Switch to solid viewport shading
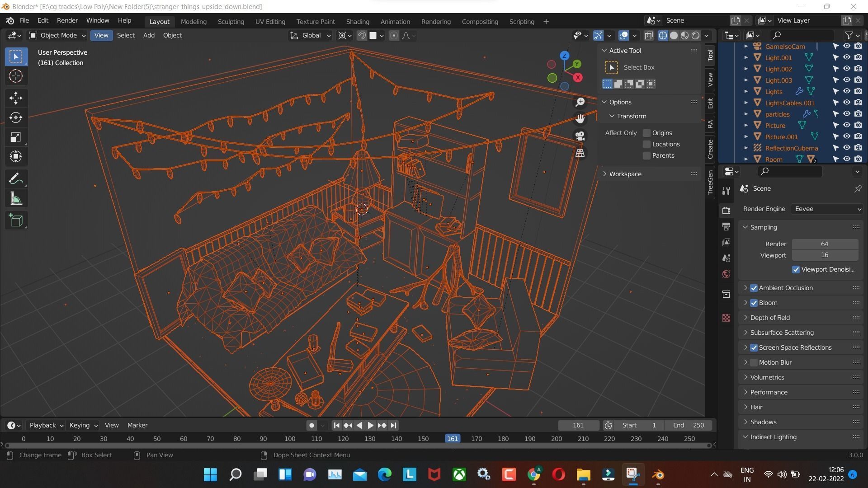The width and height of the screenshot is (868, 488). click(674, 35)
